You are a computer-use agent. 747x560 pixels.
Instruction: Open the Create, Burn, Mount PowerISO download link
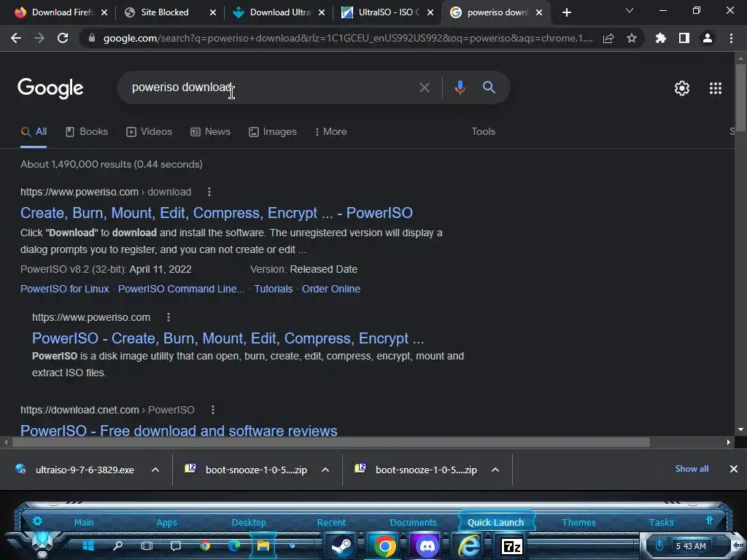216,213
